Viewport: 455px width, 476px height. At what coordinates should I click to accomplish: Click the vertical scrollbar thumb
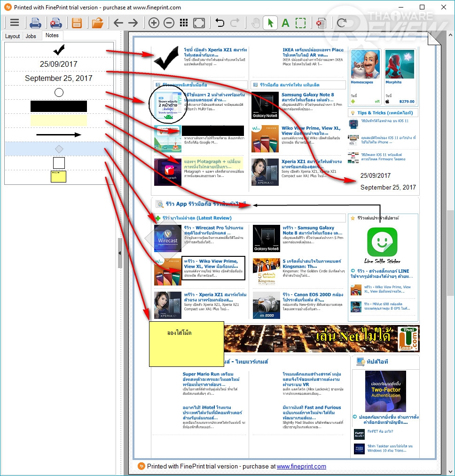pyautogui.click(x=450, y=253)
